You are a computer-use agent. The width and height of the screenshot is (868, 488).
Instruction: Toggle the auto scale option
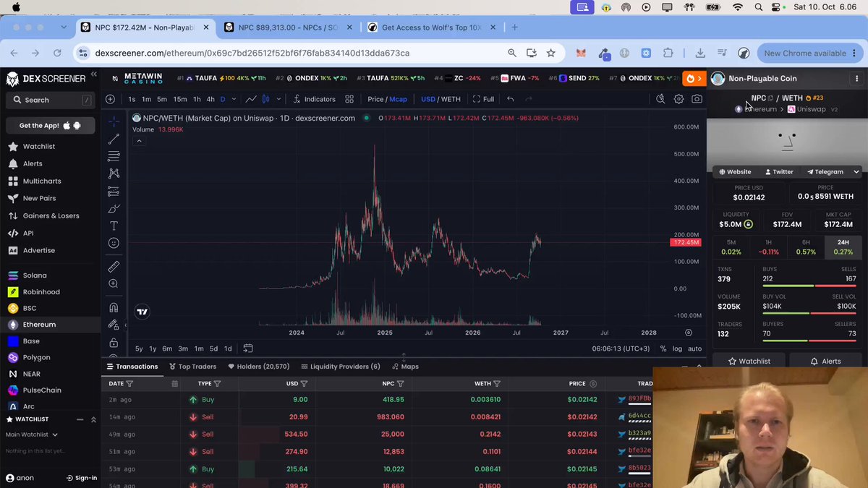(694, 348)
